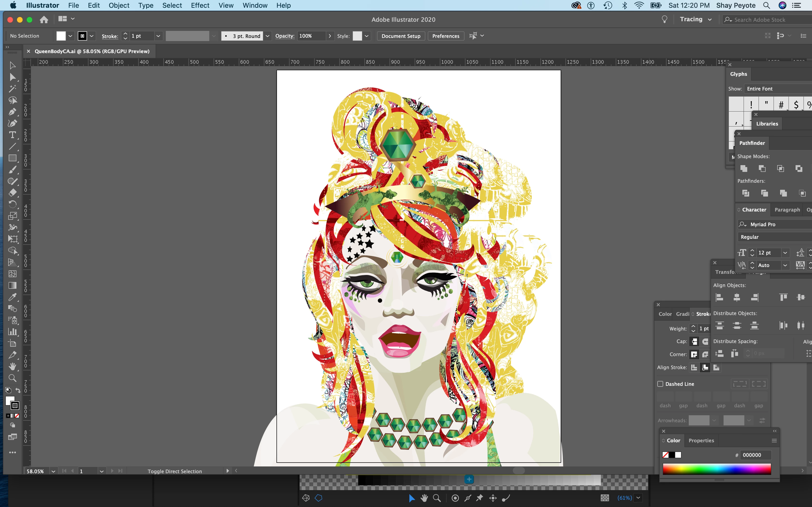
Task: Click the Unite shape mode icon
Action: [744, 168]
